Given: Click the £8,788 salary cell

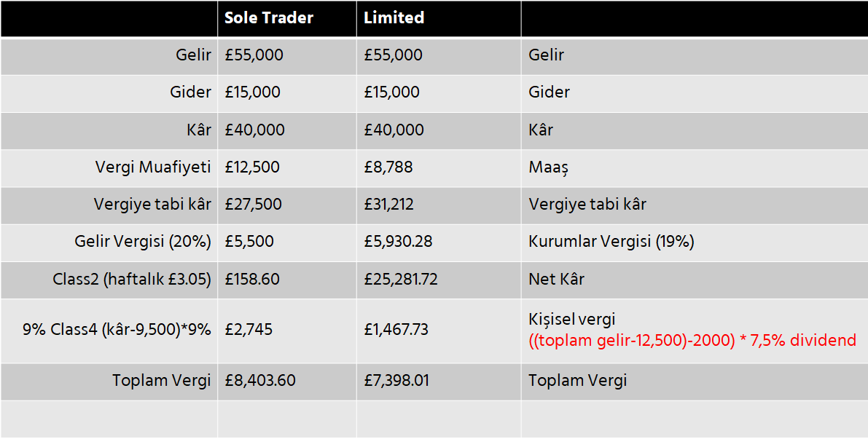Looking at the screenshot, I should [x=388, y=167].
